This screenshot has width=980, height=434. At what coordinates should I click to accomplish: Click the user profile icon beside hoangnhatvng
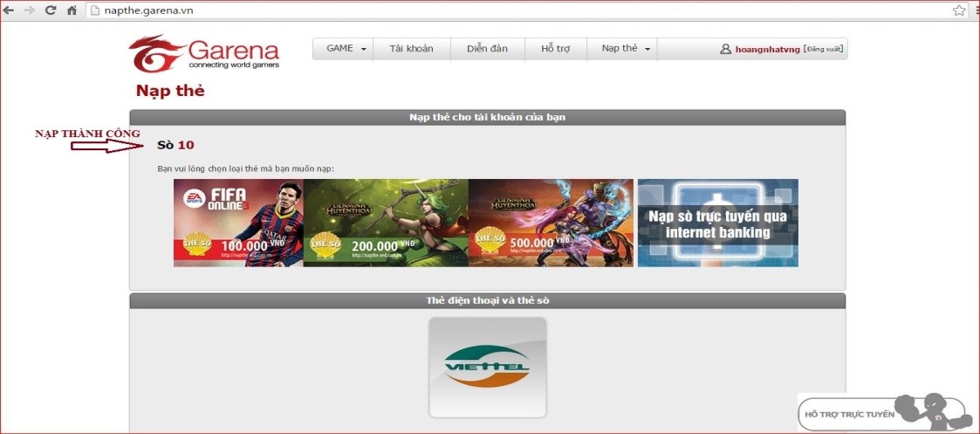click(x=726, y=49)
